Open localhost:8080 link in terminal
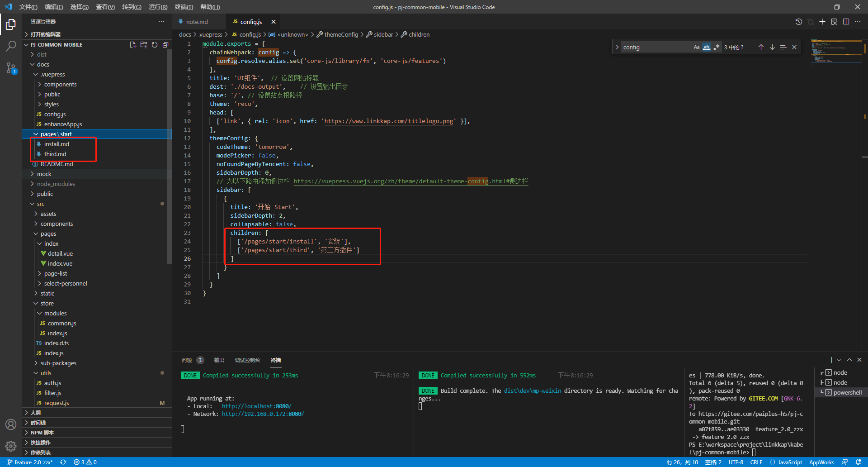Image resolution: width=868 pixels, height=467 pixels. coord(256,406)
